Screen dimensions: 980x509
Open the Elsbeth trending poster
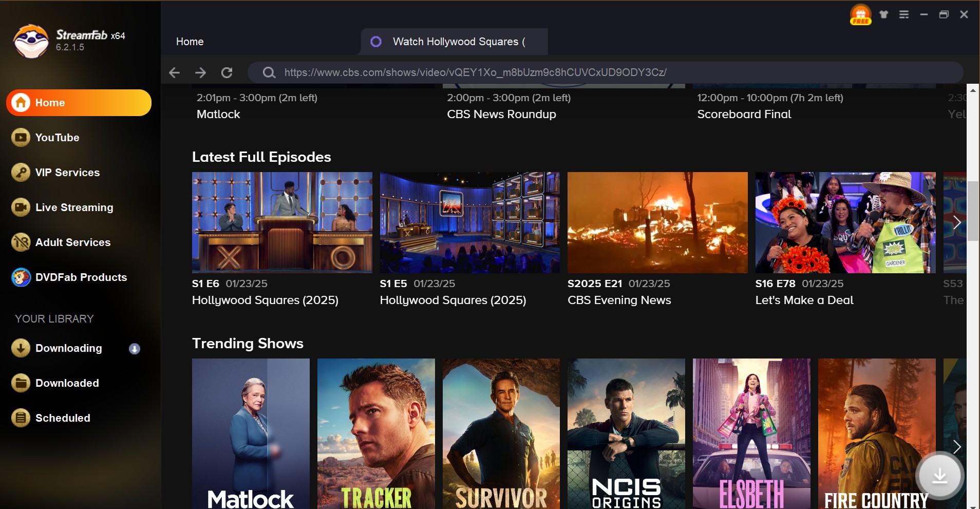[x=751, y=433]
